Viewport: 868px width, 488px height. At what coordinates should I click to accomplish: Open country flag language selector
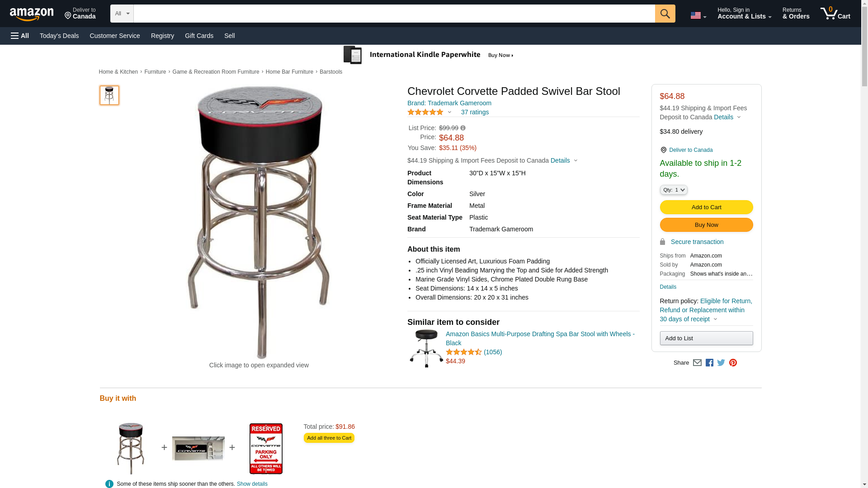[x=698, y=15]
